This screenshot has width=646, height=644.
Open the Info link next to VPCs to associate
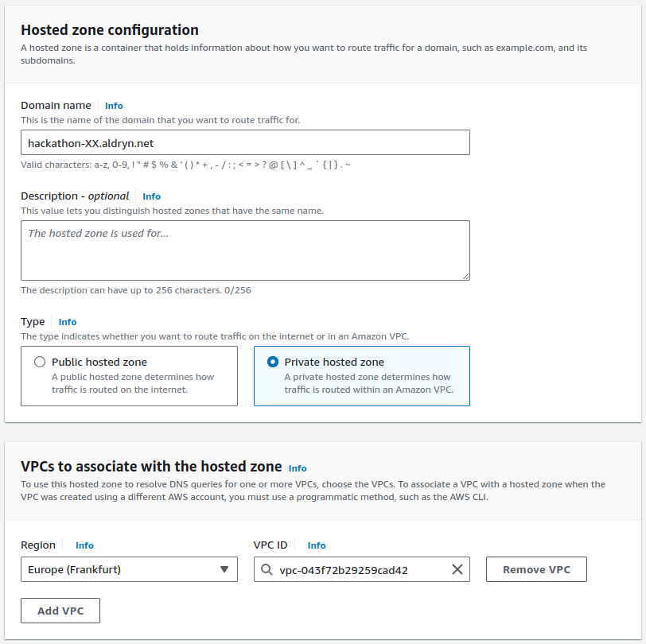click(298, 467)
